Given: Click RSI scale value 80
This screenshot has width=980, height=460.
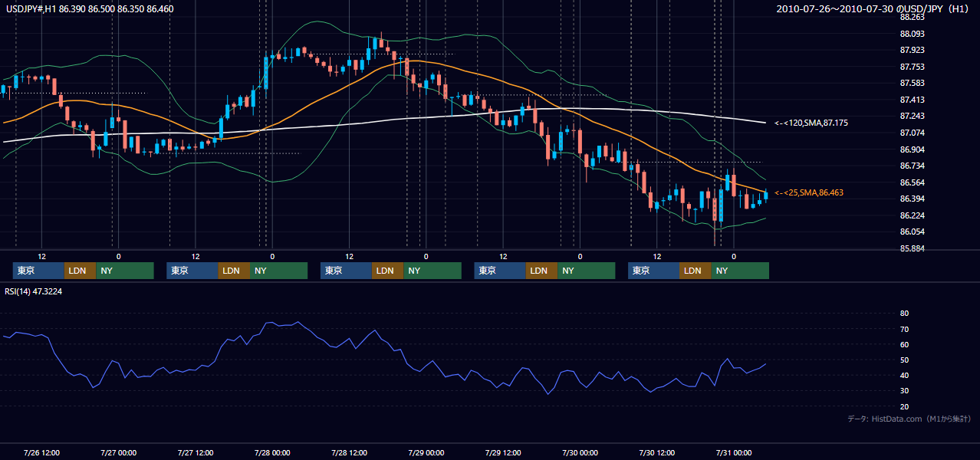Looking at the screenshot, I should (904, 314).
